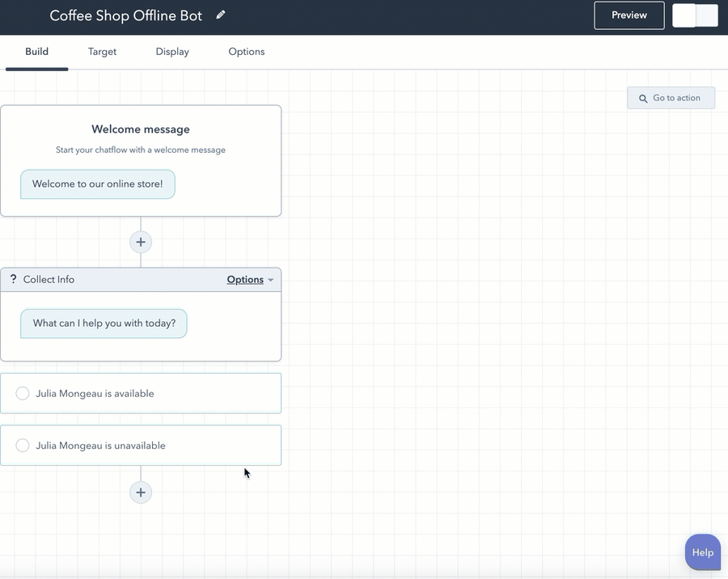This screenshot has height=579, width=728.
Task: Click the Preview button
Action: point(629,15)
